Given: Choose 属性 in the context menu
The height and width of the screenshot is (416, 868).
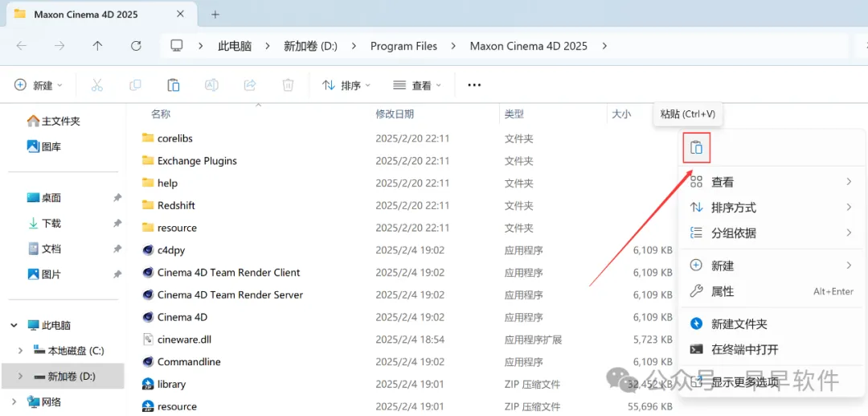Looking at the screenshot, I should click(771, 291).
